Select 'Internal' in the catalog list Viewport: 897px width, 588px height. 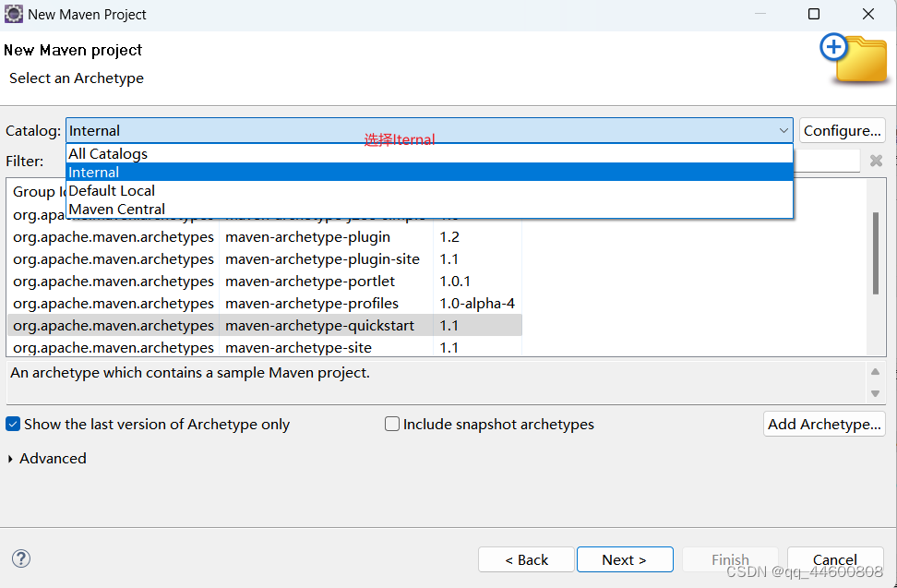pyautogui.click(x=430, y=172)
